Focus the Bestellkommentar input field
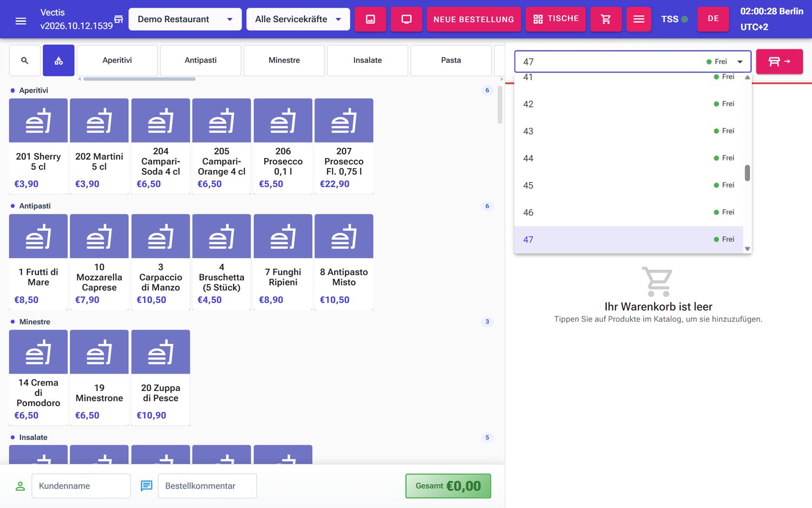This screenshot has height=508, width=812. tap(207, 486)
